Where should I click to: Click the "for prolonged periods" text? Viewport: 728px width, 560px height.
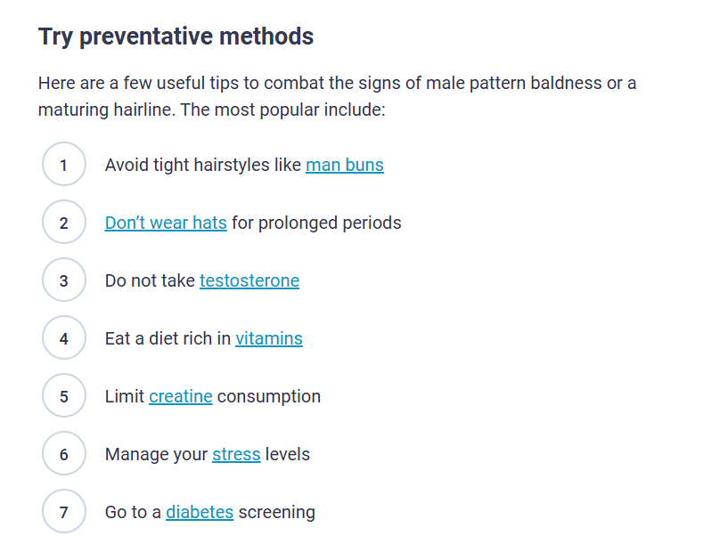(x=316, y=223)
